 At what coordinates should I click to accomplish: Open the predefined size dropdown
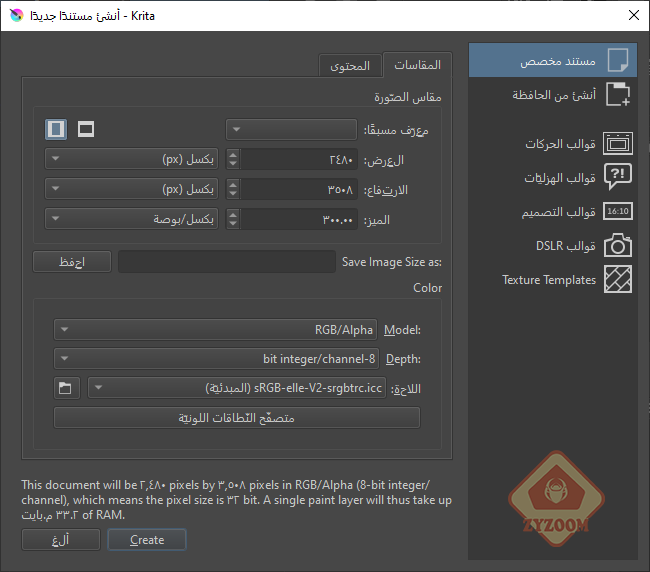pos(291,129)
